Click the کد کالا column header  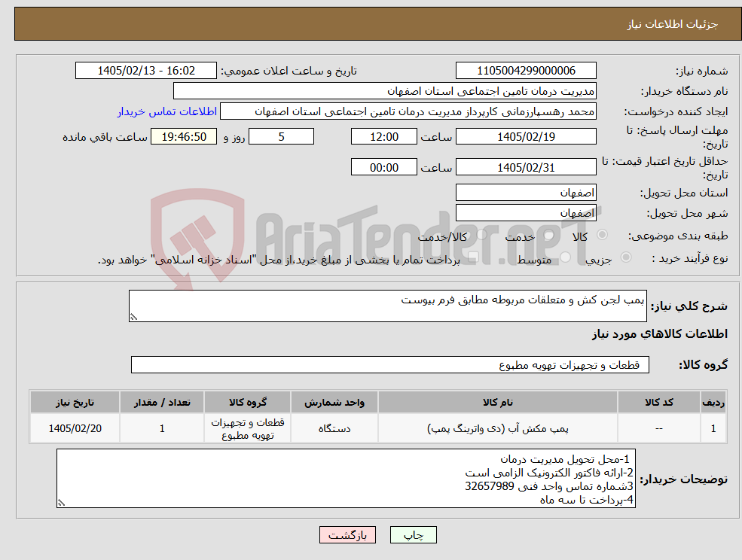coord(658,402)
